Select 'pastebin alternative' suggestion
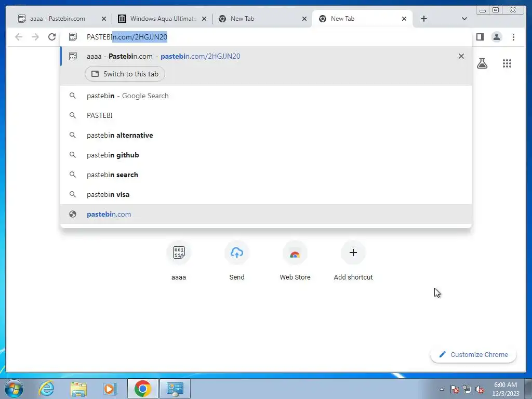Image resolution: width=532 pixels, height=399 pixels. [265, 136]
